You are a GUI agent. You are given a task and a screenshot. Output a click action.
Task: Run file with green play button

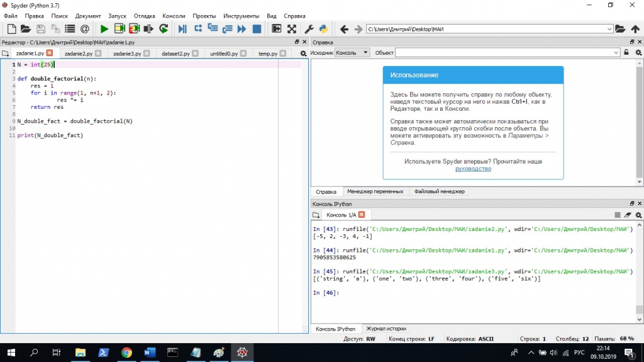click(104, 29)
